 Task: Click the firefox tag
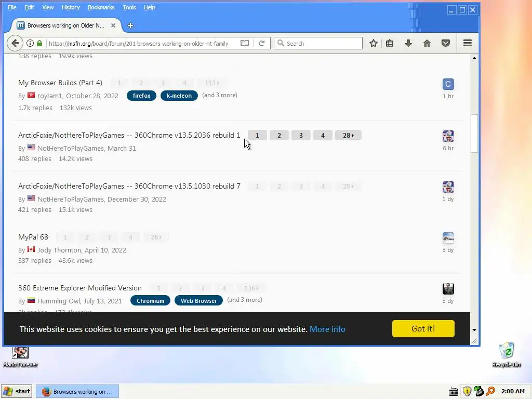click(141, 96)
